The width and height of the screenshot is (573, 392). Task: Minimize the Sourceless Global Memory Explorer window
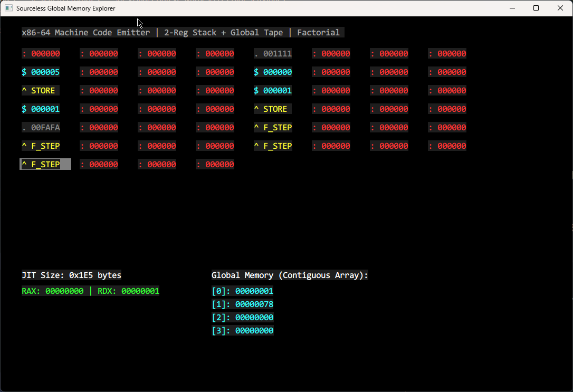click(512, 8)
